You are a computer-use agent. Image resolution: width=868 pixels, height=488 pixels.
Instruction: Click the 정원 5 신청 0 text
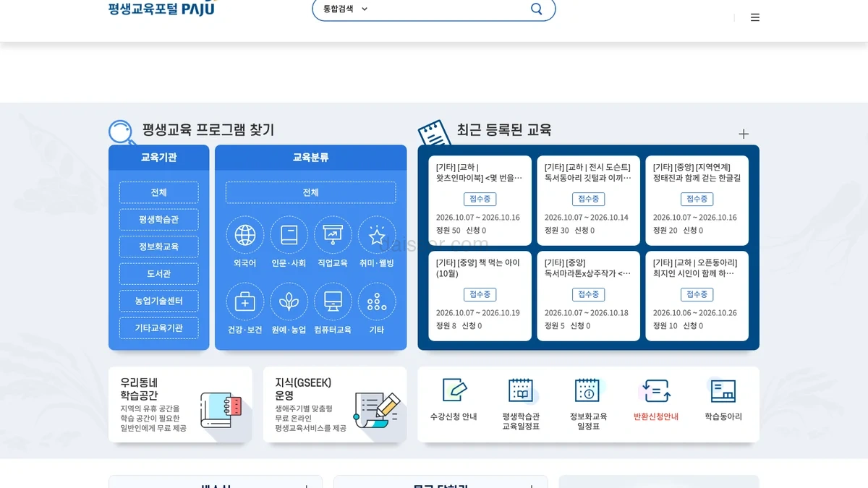[x=568, y=326]
